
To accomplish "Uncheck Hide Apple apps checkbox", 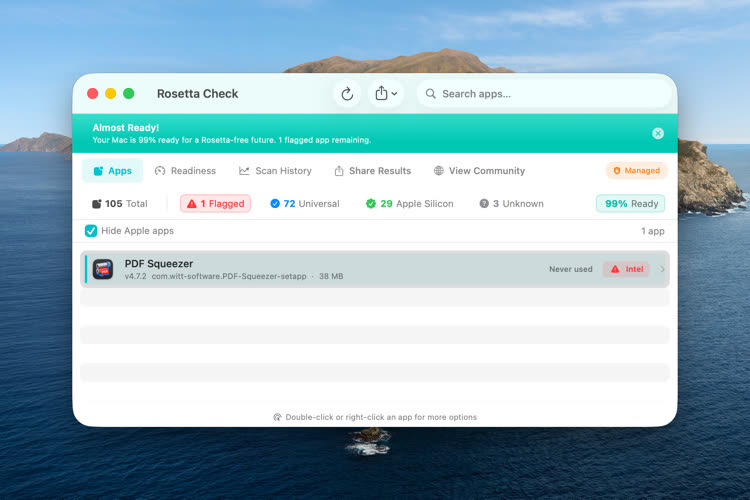I will (91, 231).
